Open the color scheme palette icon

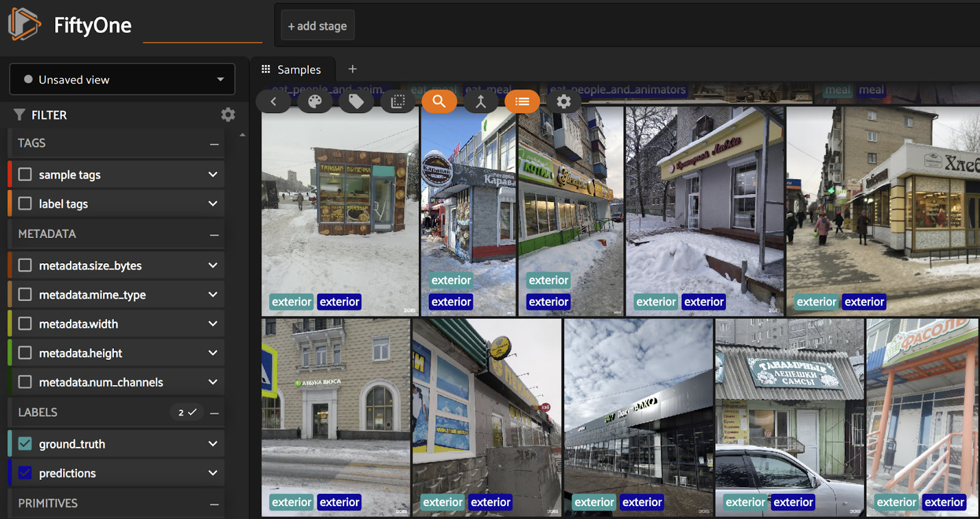(x=315, y=102)
